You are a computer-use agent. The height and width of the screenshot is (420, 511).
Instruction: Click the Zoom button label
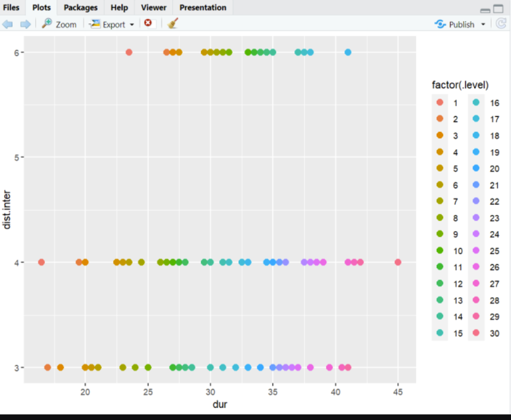[x=66, y=25]
